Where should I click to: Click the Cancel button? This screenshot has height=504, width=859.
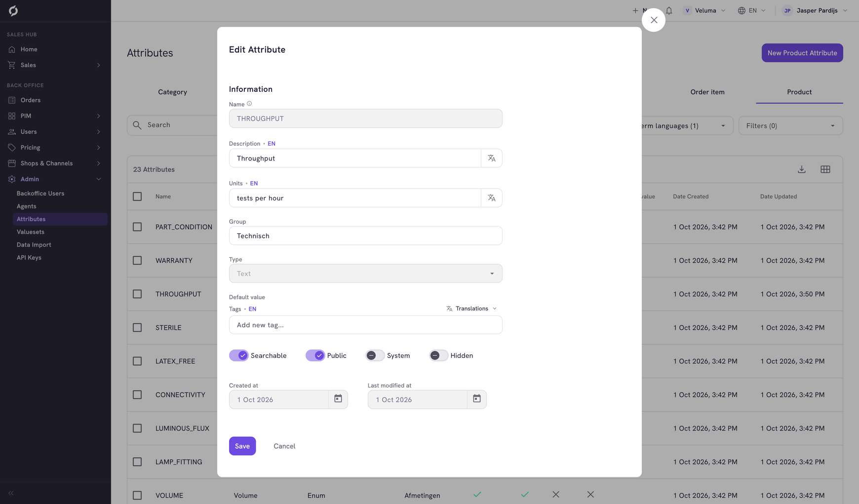[x=284, y=446]
